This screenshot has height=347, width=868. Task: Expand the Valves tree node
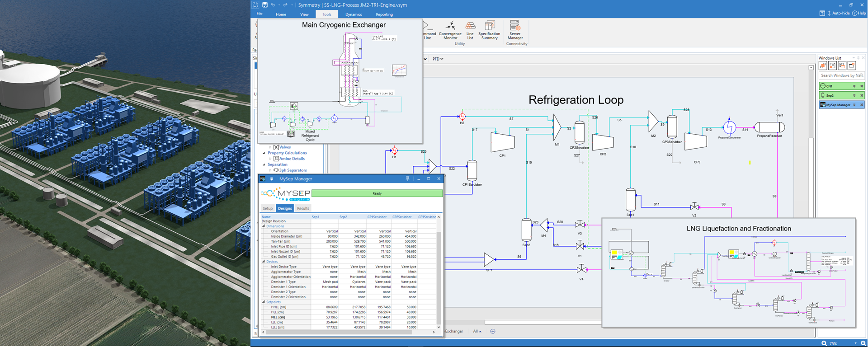pyautogui.click(x=270, y=147)
